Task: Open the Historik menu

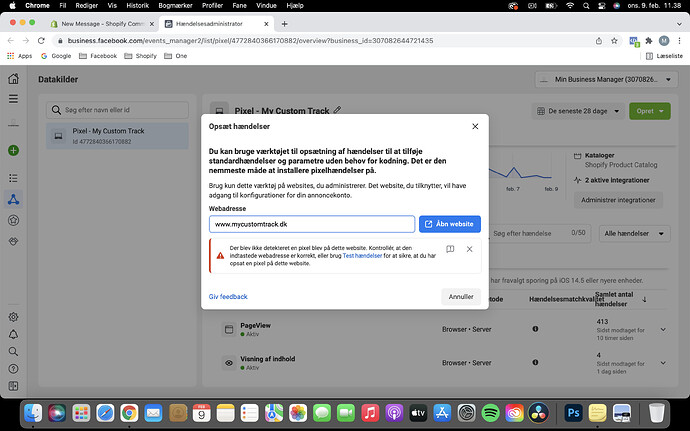Action: [137, 6]
